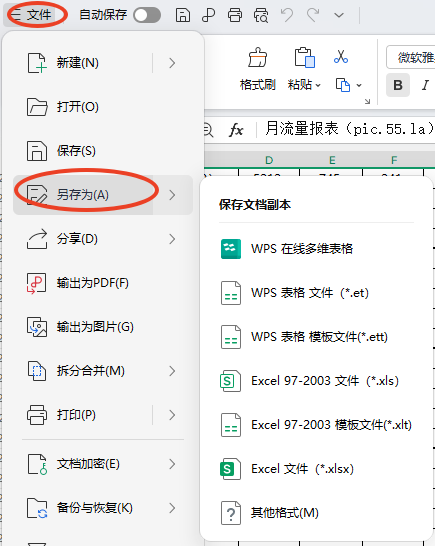Click the copy icon in the ribbon
Image resolution: width=435 pixels, height=546 pixels.
pos(343,85)
